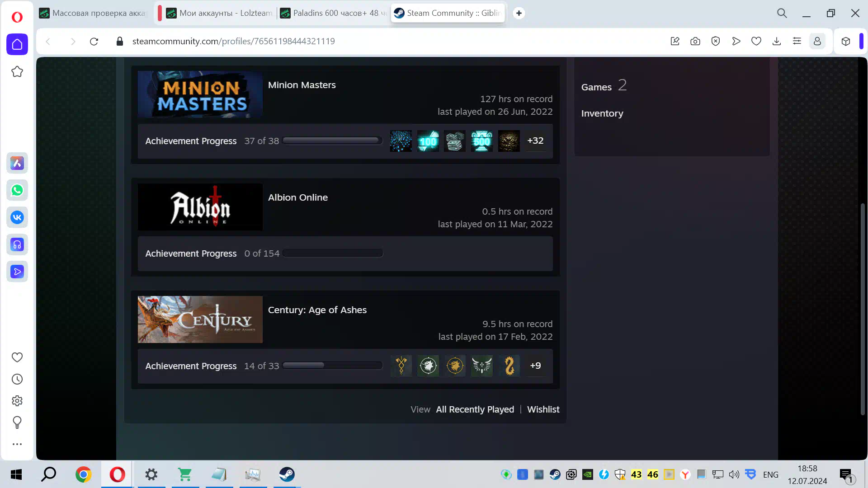
Task: Open browsing history clock icon
Action: point(17,379)
